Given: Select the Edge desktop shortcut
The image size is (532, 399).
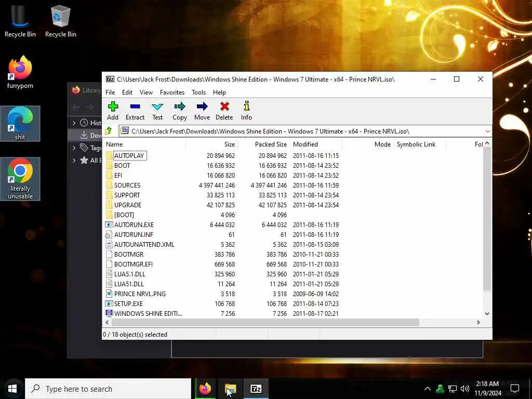Looking at the screenshot, I should click(20, 124).
